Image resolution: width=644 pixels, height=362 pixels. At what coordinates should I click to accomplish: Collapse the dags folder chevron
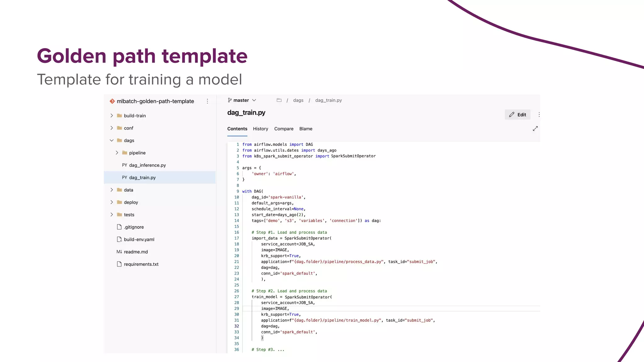(112, 140)
